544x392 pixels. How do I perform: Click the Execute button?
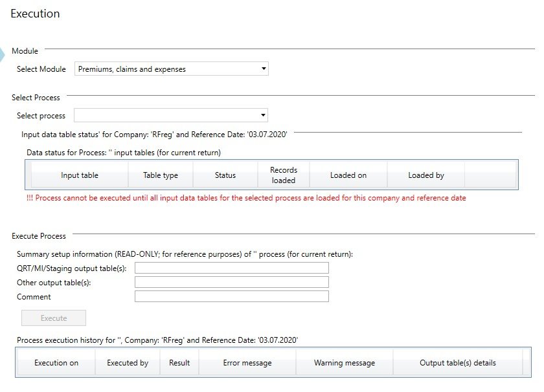(54, 318)
